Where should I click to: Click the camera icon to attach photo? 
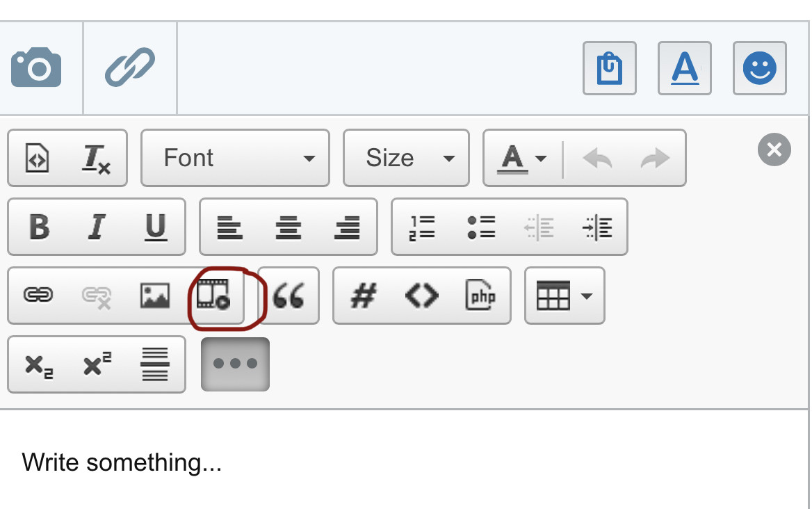coord(37,67)
